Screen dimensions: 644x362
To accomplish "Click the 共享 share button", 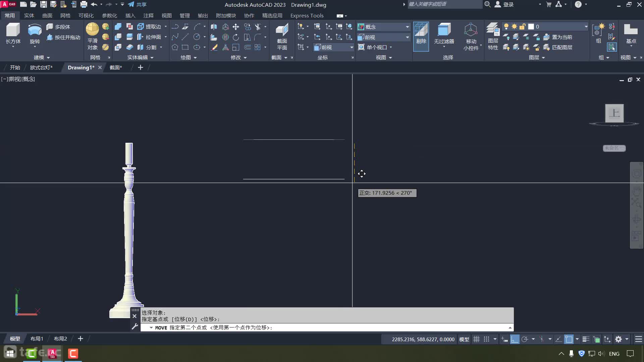I will pyautogui.click(x=138, y=4).
